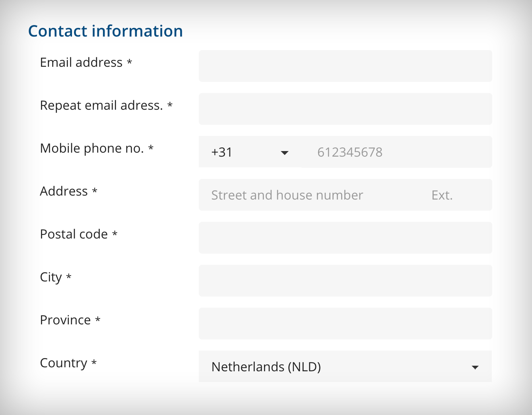
Task: Click the Email address input field
Action: point(345,66)
